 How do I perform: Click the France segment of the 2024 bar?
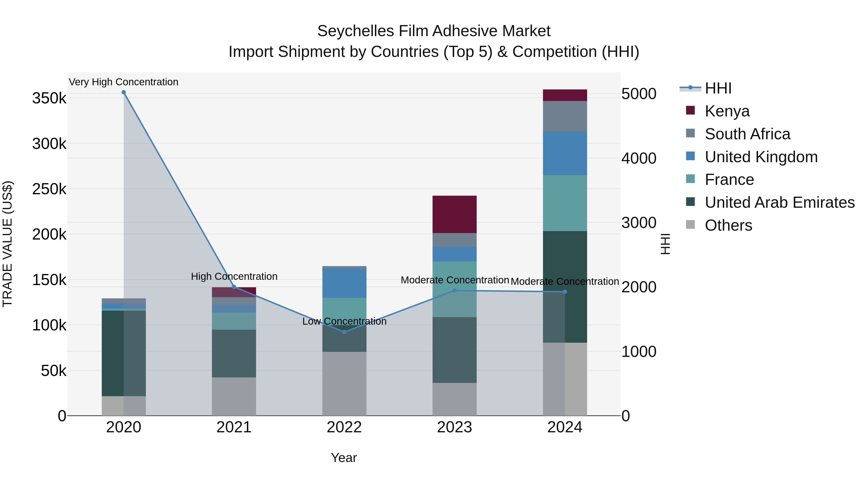(x=565, y=203)
